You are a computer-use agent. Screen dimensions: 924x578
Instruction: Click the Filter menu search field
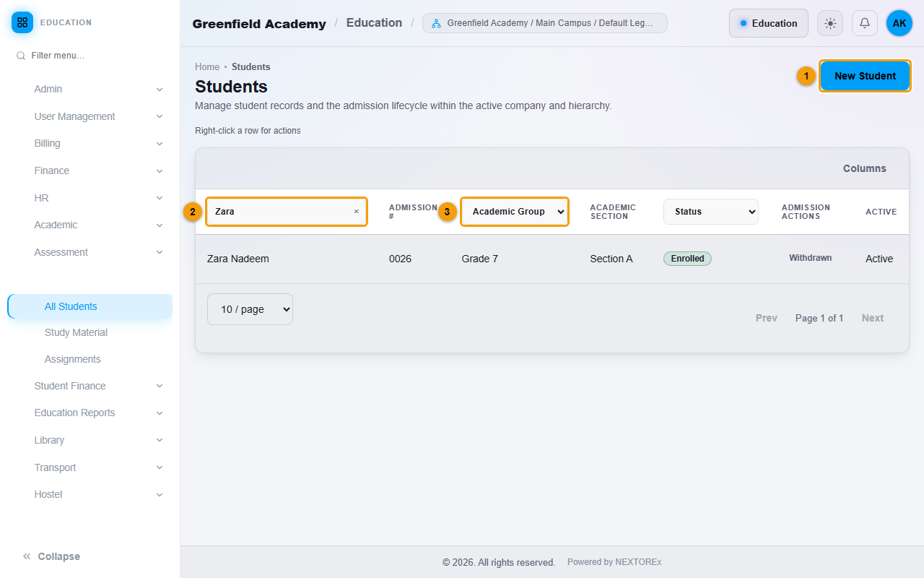(90, 56)
